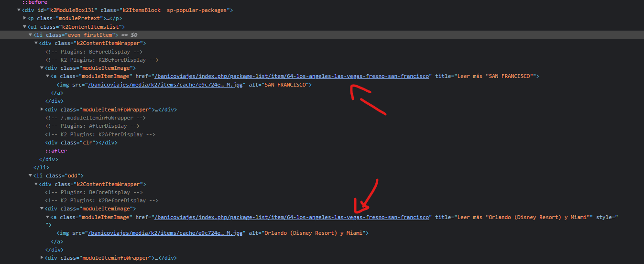
Task: Select the div class clr element
Action: pyautogui.click(x=81, y=143)
